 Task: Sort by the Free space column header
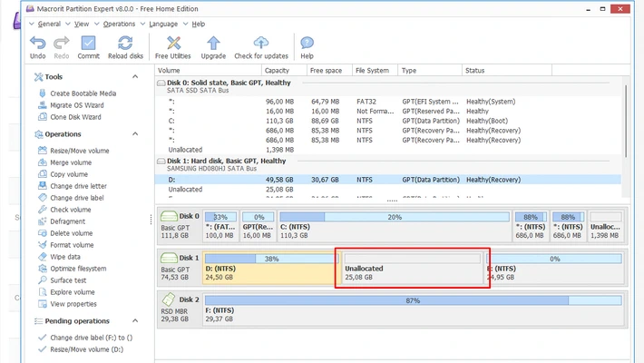329,70
